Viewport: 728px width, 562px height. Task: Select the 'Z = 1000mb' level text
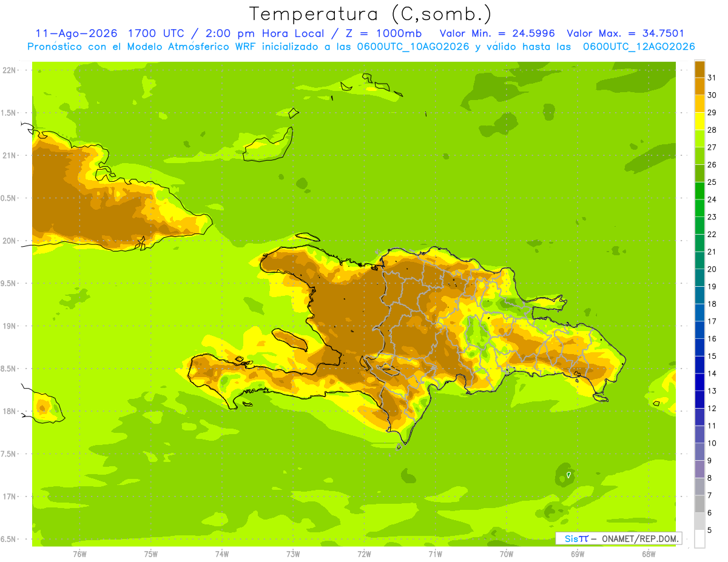pos(384,33)
